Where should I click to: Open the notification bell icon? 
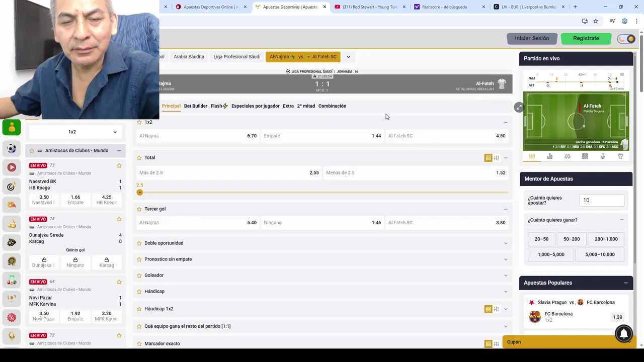click(624, 333)
